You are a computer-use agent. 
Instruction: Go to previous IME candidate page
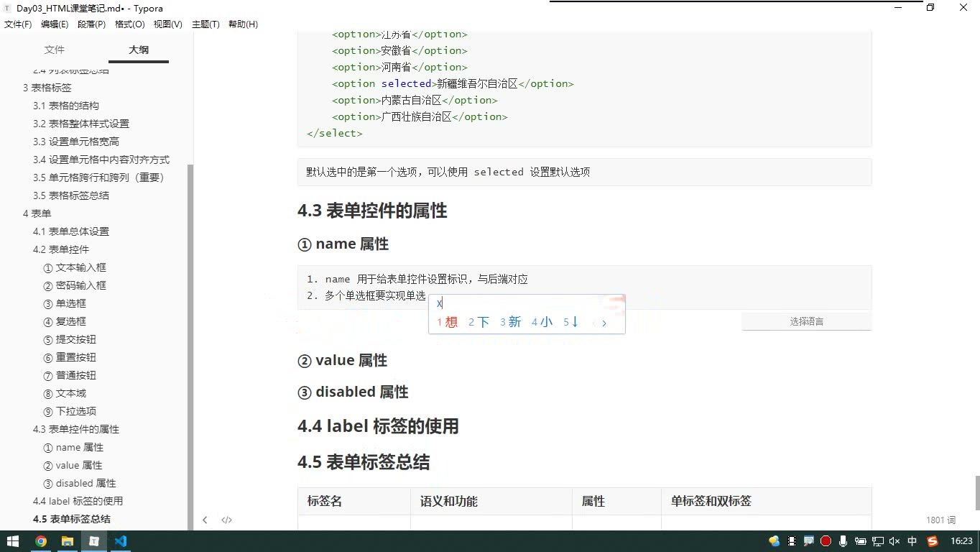click(x=593, y=323)
